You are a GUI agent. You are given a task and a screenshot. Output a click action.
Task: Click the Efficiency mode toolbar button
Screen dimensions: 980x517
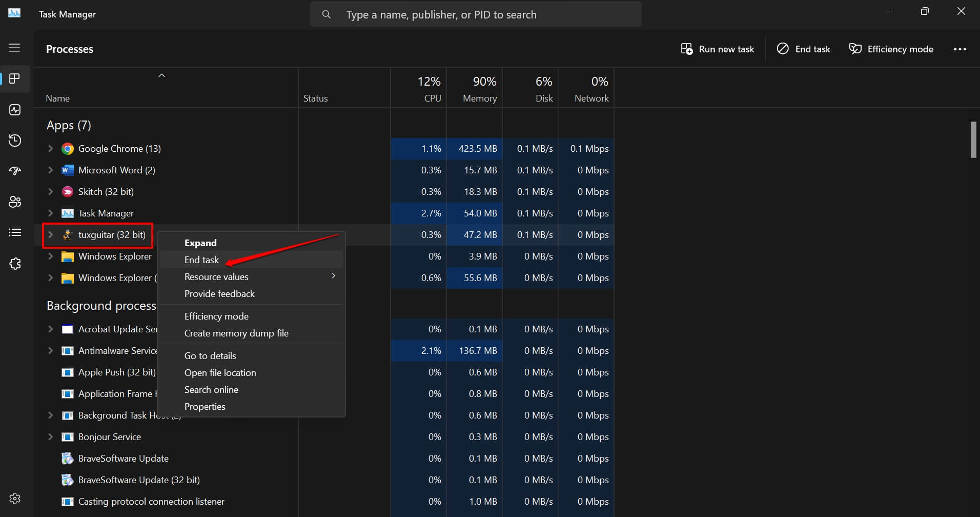click(891, 49)
